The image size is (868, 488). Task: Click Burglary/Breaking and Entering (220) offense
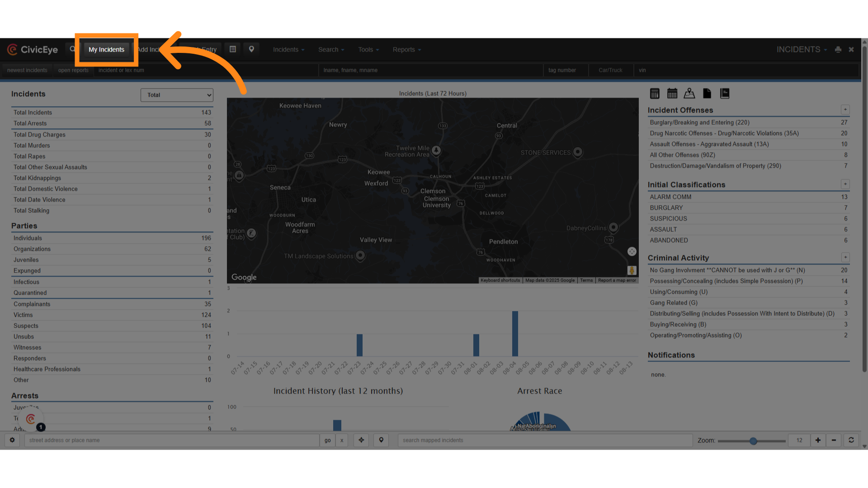[749, 122]
